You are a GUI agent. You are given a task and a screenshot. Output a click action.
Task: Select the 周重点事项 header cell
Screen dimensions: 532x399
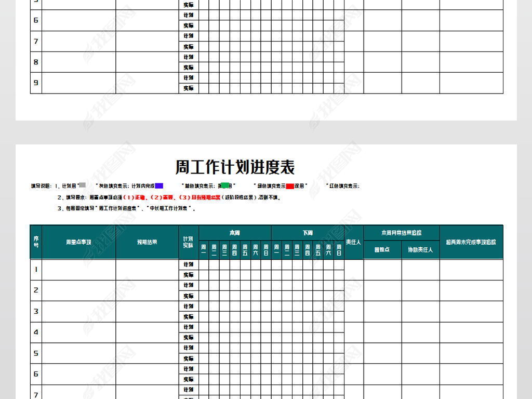79,242
